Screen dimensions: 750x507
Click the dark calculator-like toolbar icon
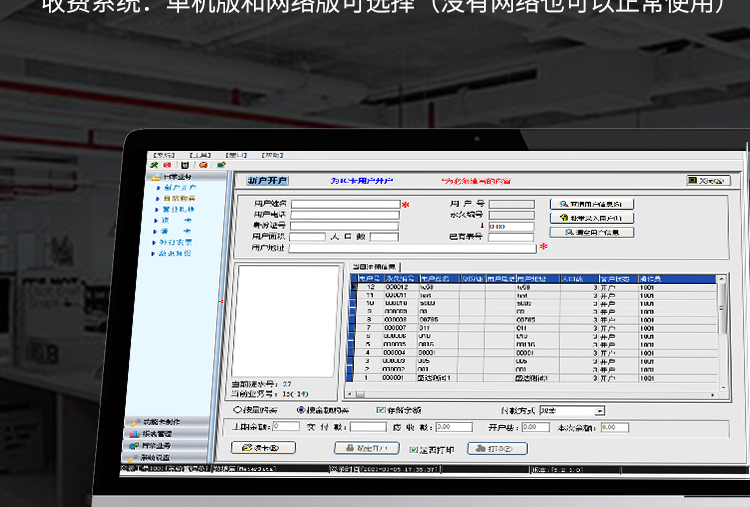pos(185,165)
